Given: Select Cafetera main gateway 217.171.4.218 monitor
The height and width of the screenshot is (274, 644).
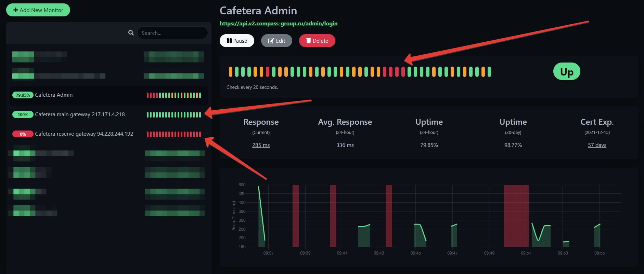Looking at the screenshot, I should click(x=80, y=114).
